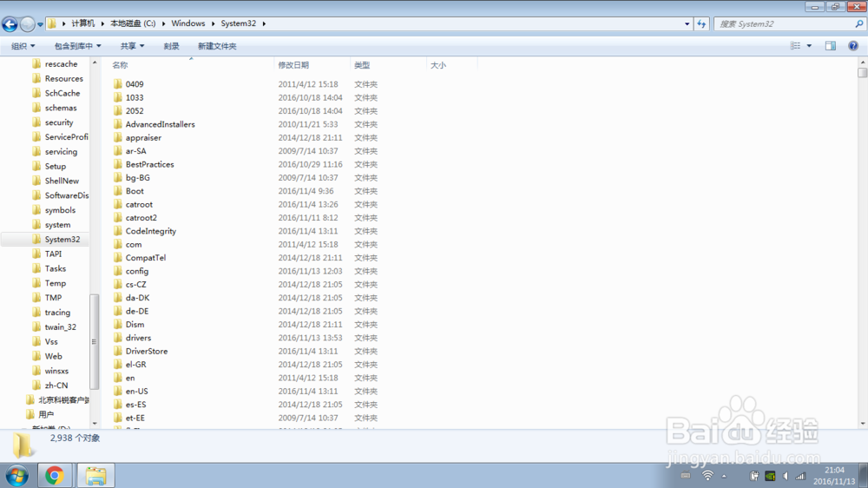This screenshot has height=488, width=868.
Task: Select the en-US folder icon
Action: coord(118,391)
